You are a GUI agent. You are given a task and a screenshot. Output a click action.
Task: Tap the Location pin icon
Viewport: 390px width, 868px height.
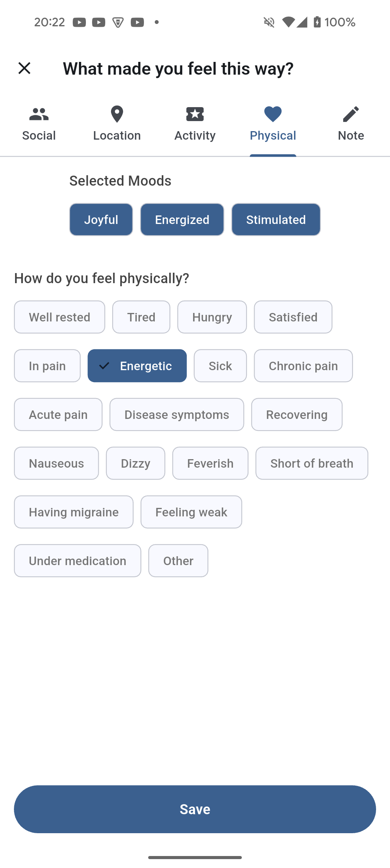coord(117,114)
